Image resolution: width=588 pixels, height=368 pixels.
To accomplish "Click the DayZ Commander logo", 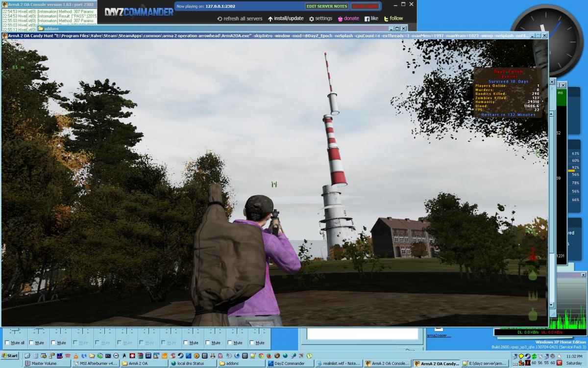I will (x=139, y=12).
